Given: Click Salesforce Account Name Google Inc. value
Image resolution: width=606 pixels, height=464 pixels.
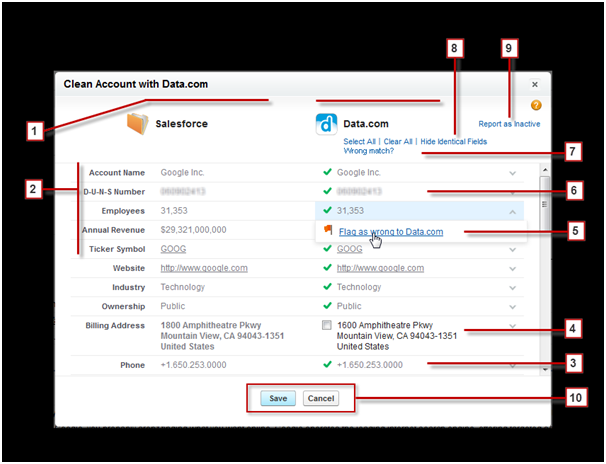Looking at the screenshot, I should click(182, 172).
